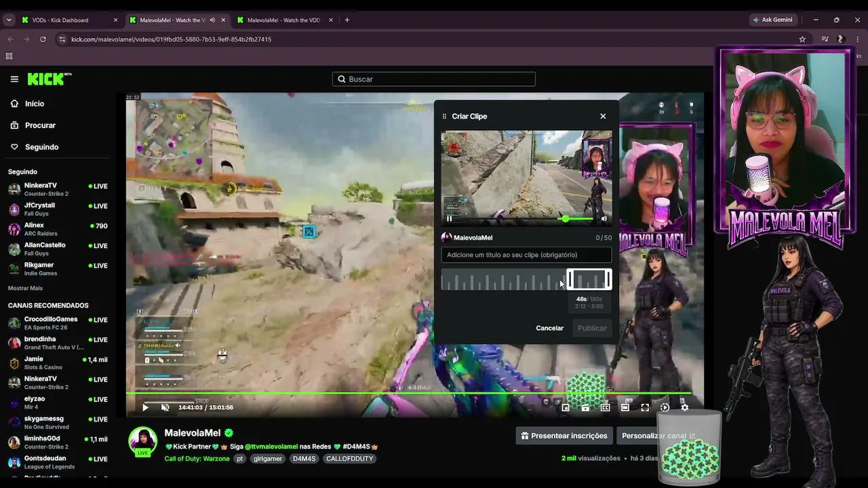The image size is (868, 488).
Task: Open browser media controls icon
Action: click(x=825, y=39)
